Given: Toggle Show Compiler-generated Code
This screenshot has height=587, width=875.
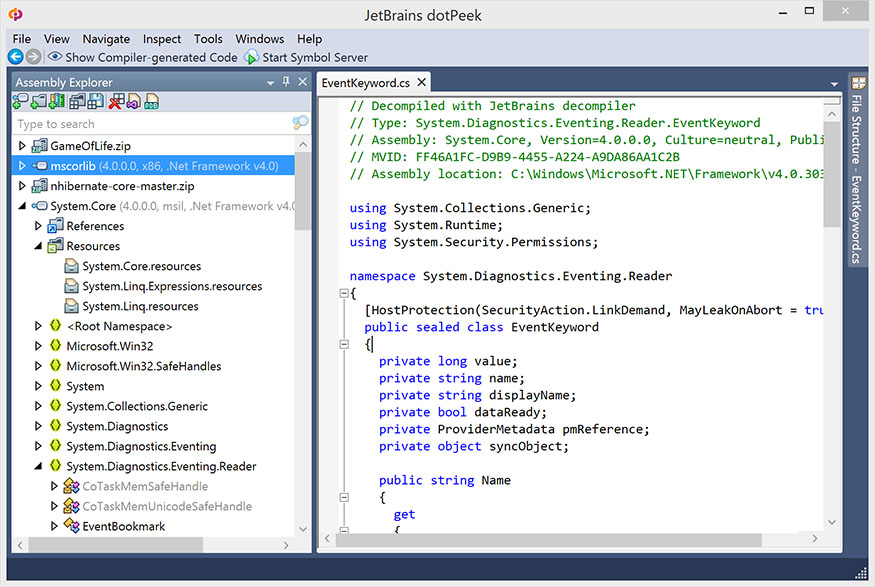Looking at the screenshot, I should pos(143,57).
